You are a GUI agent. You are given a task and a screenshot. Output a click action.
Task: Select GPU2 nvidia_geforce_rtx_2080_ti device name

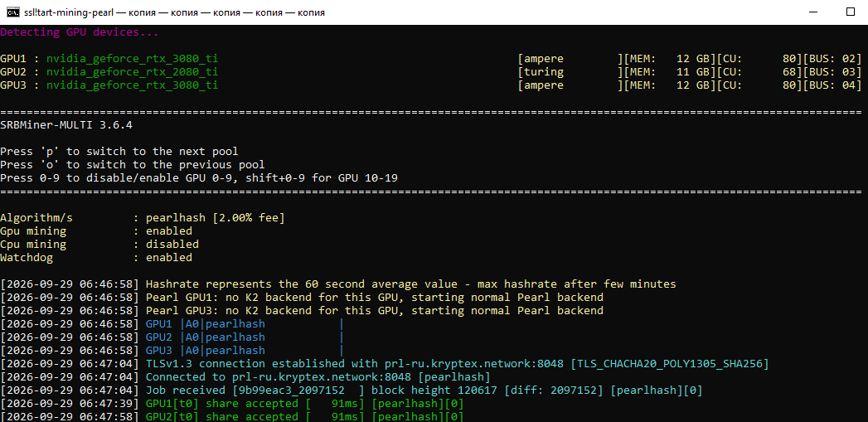[x=133, y=72]
